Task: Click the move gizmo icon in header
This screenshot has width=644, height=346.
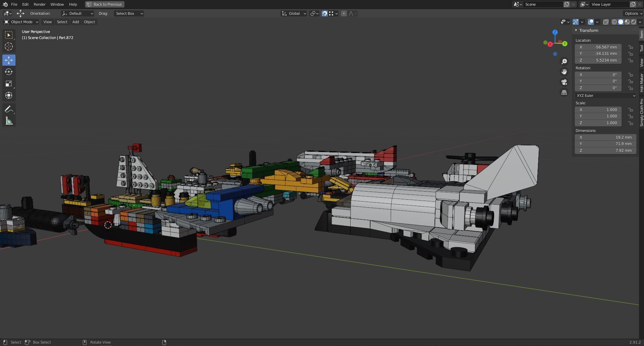Action: tap(21, 13)
